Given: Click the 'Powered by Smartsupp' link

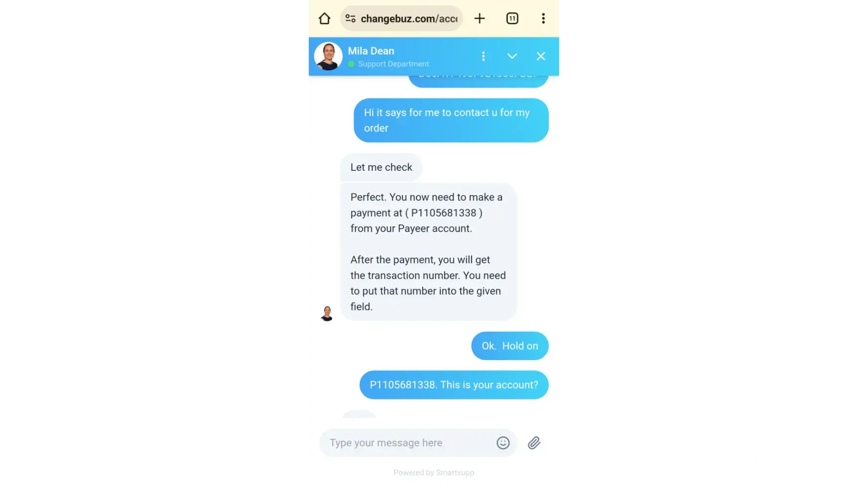Looking at the screenshot, I should (x=434, y=472).
